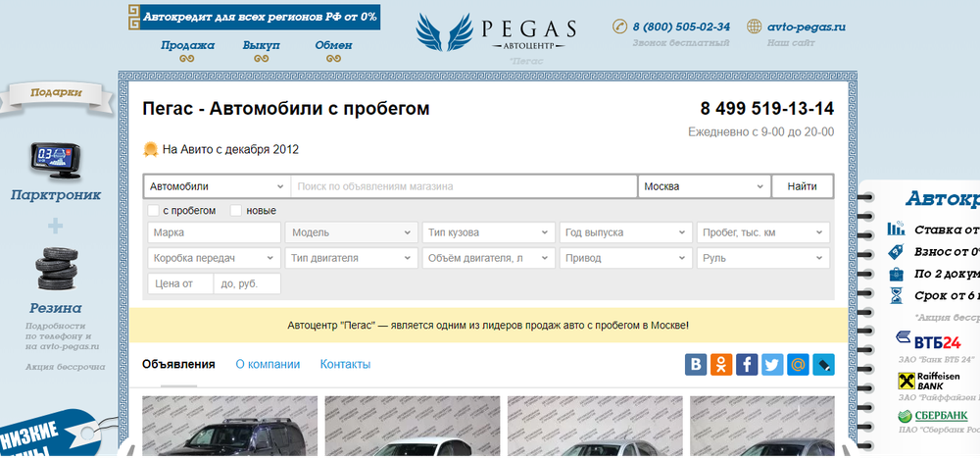Follow the avto-pegas.ru site link
This screenshot has width=980, height=461.
click(x=807, y=26)
